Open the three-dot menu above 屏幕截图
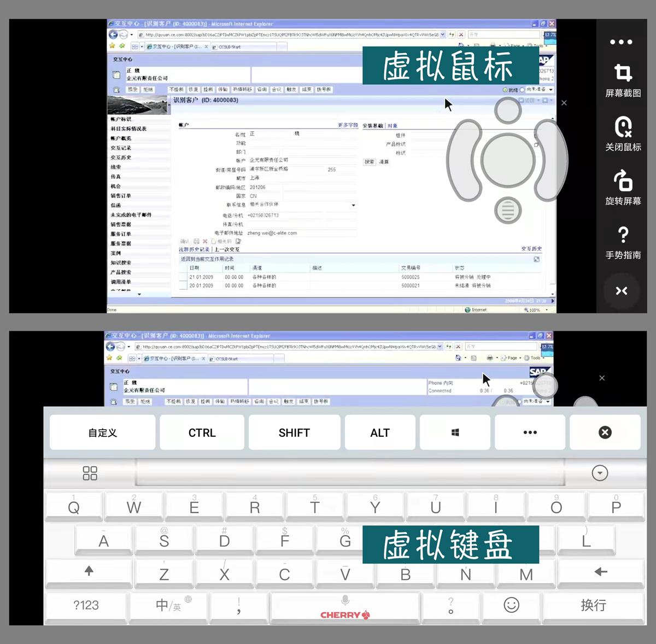656x644 pixels. (622, 42)
